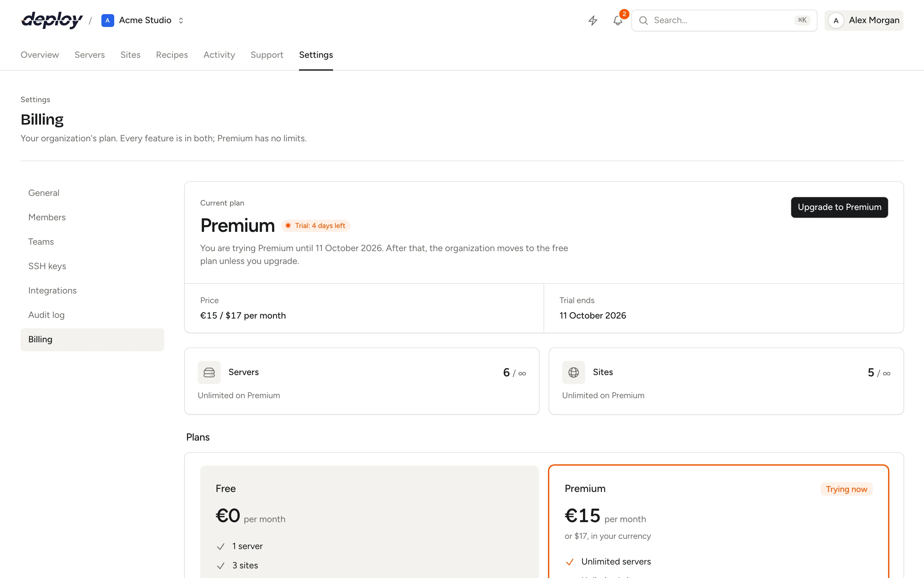The height and width of the screenshot is (578, 924).
Task: Click the Alex Morgan avatar circle
Action: [836, 20]
